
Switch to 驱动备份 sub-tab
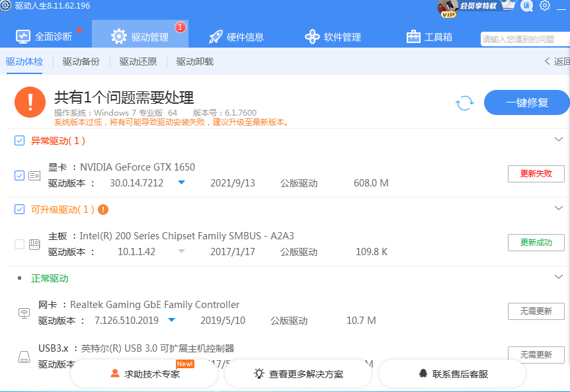(81, 61)
